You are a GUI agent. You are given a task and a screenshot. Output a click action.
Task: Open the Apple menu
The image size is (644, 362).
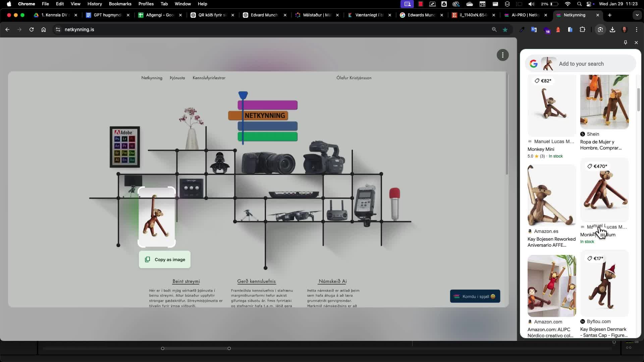tap(9, 4)
